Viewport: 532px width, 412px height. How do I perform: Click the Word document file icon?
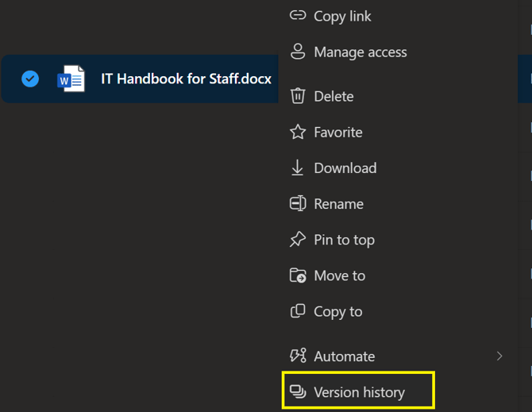71,79
